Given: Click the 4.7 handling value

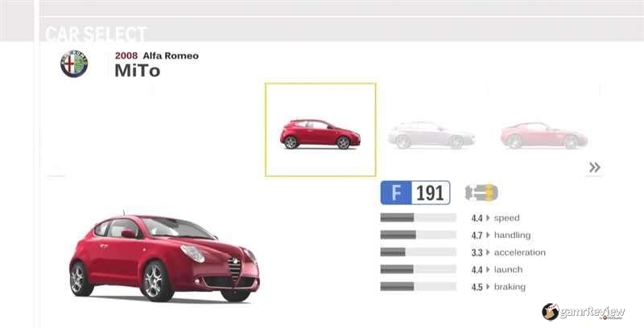Looking at the screenshot, I should [477, 236].
